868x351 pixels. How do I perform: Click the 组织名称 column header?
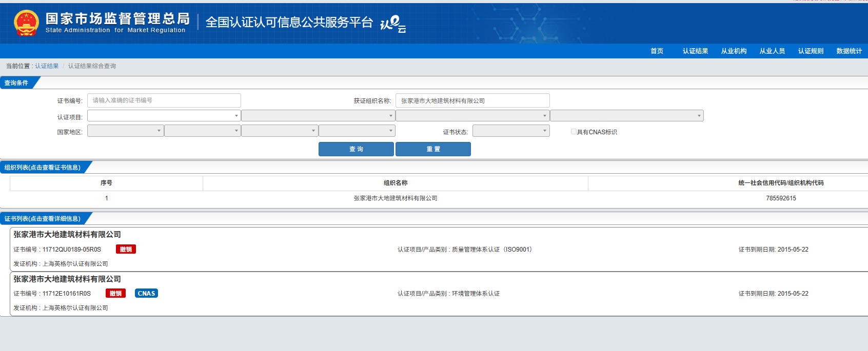(396, 183)
